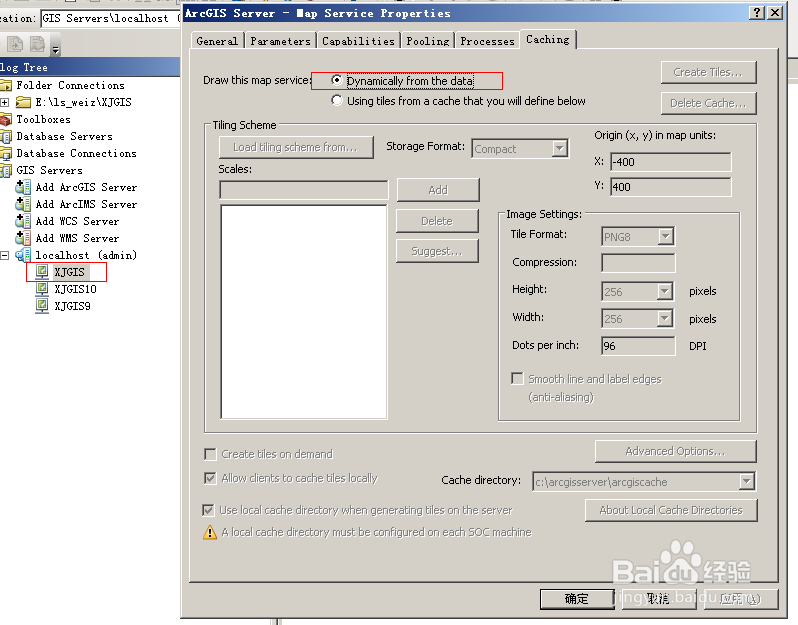
Task: Click the Suggest scales button
Action: pyautogui.click(x=437, y=251)
